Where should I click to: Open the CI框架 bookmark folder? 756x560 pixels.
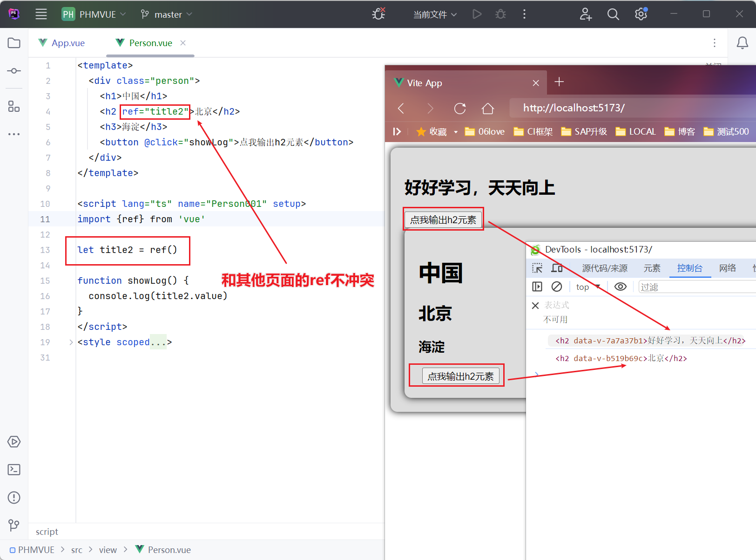(533, 132)
